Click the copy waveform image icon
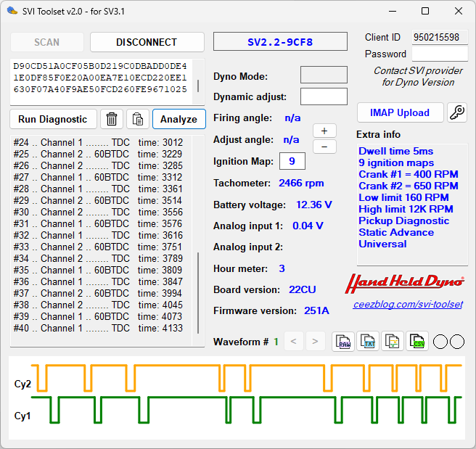476x449 pixels. (393, 342)
